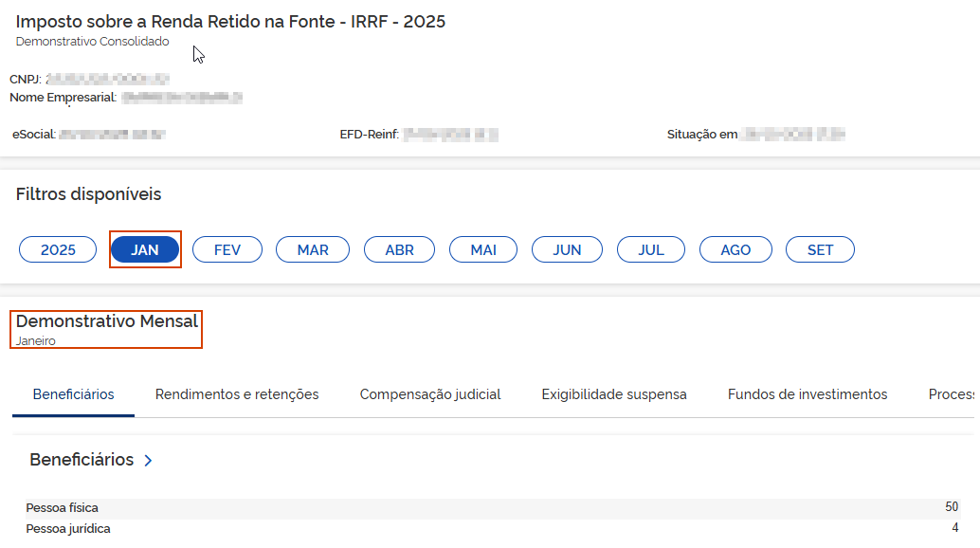
Task: Expand the Beneficiários section chevron
Action: tap(148, 461)
